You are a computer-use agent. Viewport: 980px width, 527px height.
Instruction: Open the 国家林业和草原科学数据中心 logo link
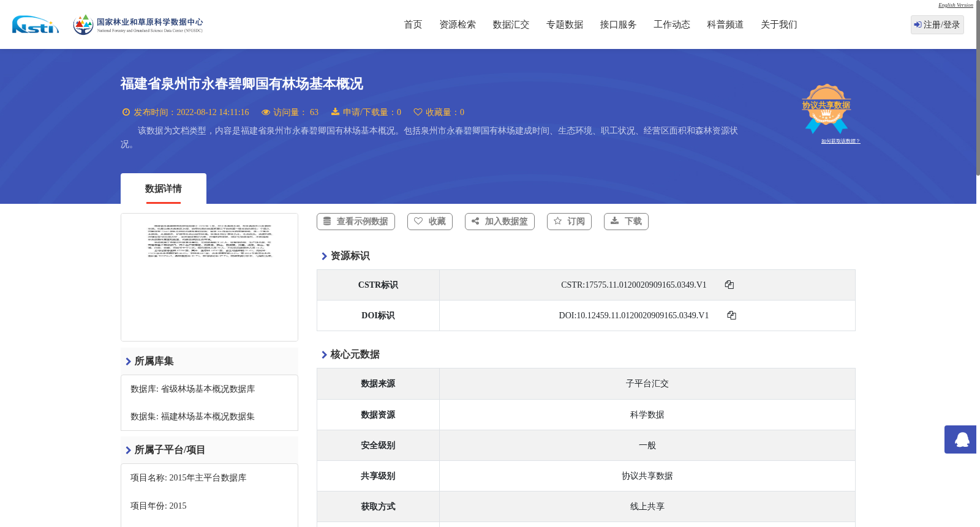[x=138, y=24]
